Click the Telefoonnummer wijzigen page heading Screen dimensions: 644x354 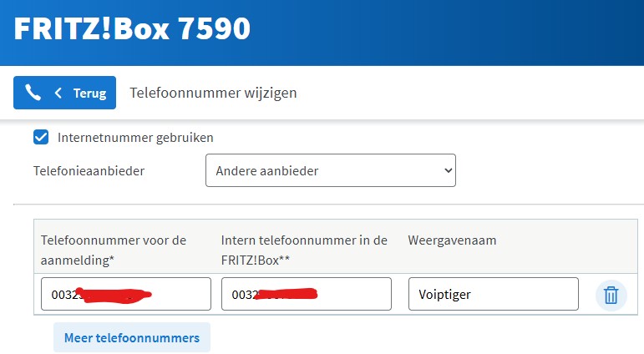213,93
